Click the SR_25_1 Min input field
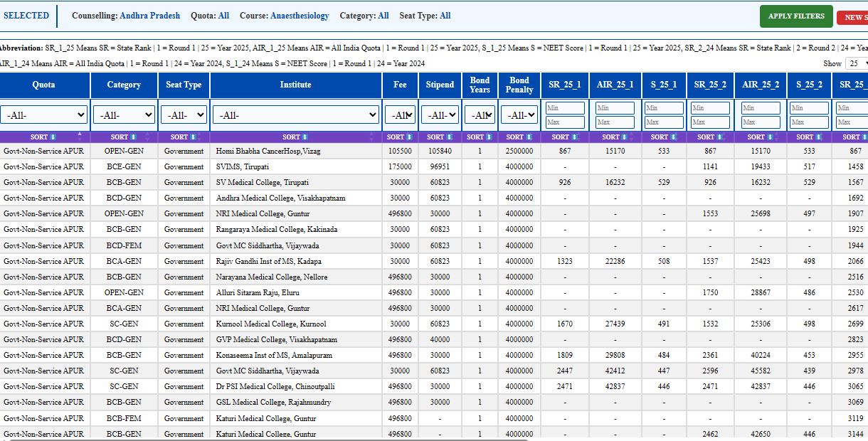 click(565, 108)
